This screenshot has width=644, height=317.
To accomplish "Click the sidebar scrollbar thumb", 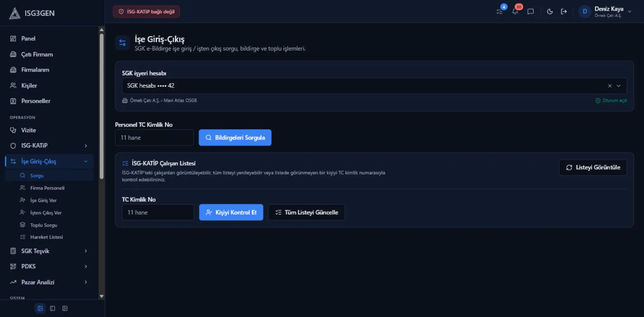I will [101, 106].
